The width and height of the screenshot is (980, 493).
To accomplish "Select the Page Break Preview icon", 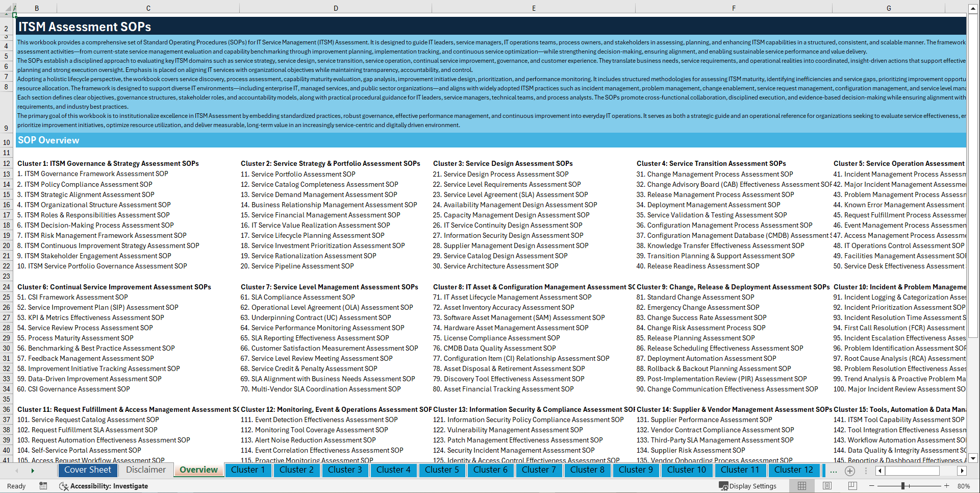I will [x=852, y=486].
